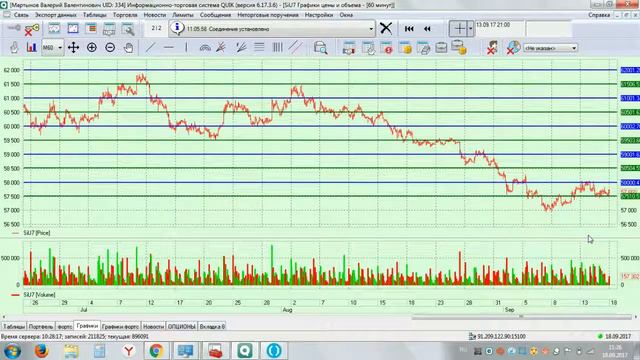Screen dimensions: 640x360
Task: Click the grey briefcase portfolio icon
Action: pos(441,48)
